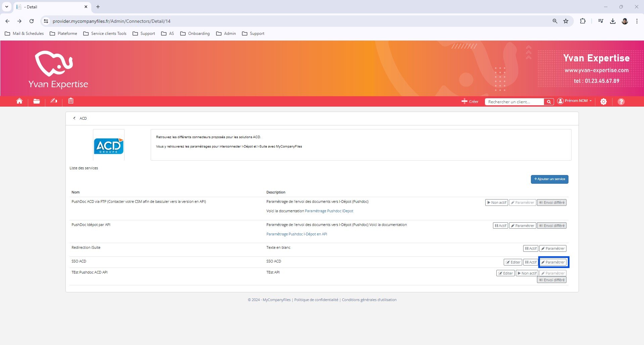Open the Créer menu
Viewport: 644px width, 345px height.
470,102
